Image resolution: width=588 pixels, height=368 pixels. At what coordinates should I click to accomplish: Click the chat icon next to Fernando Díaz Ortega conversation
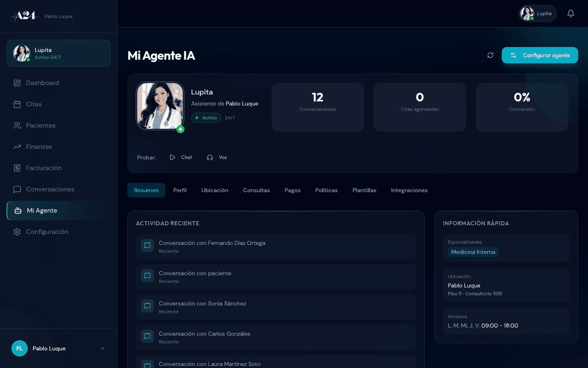coord(147,245)
